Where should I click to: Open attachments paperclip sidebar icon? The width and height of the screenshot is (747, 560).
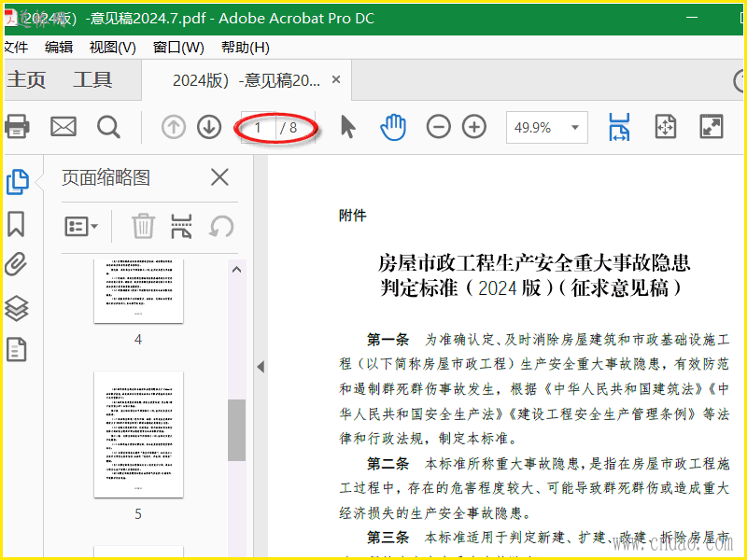[16, 265]
